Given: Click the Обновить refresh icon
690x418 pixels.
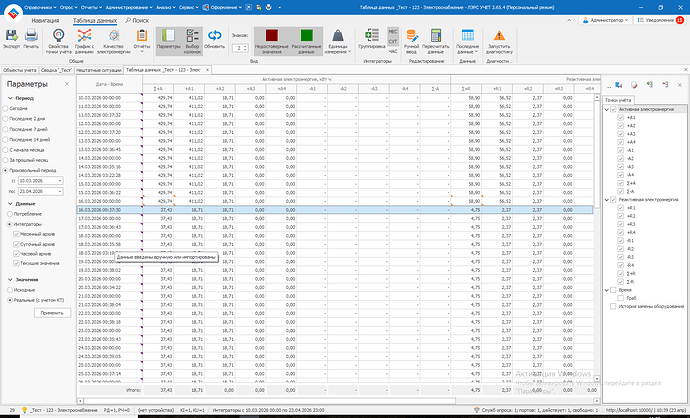Looking at the screenshot, I should 215,36.
